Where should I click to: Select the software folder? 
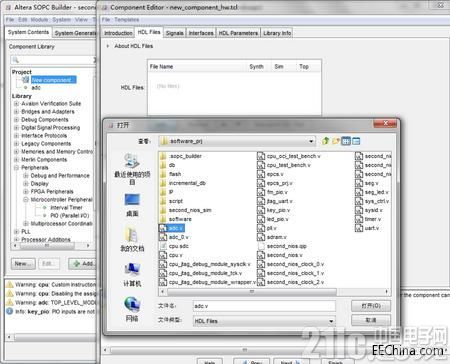pyautogui.click(x=176, y=219)
